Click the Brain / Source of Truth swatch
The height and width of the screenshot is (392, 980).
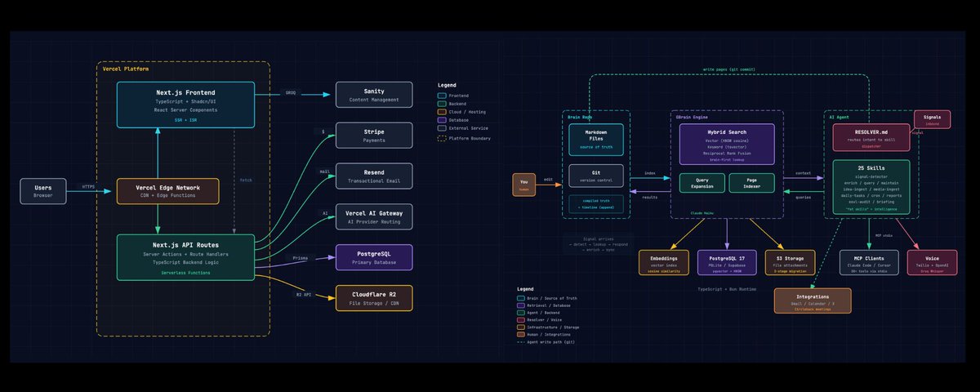click(520, 299)
